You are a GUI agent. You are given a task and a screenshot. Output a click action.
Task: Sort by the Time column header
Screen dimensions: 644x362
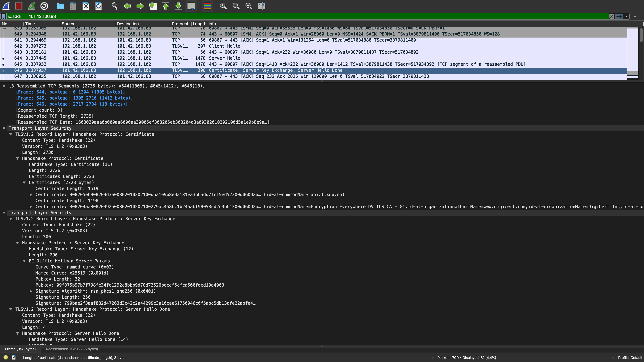(x=42, y=24)
